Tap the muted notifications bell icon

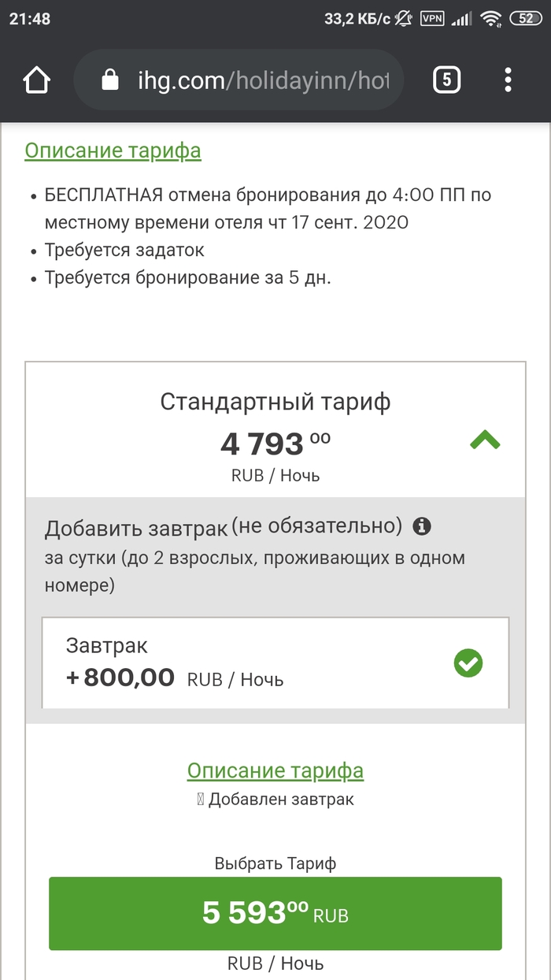click(x=405, y=18)
